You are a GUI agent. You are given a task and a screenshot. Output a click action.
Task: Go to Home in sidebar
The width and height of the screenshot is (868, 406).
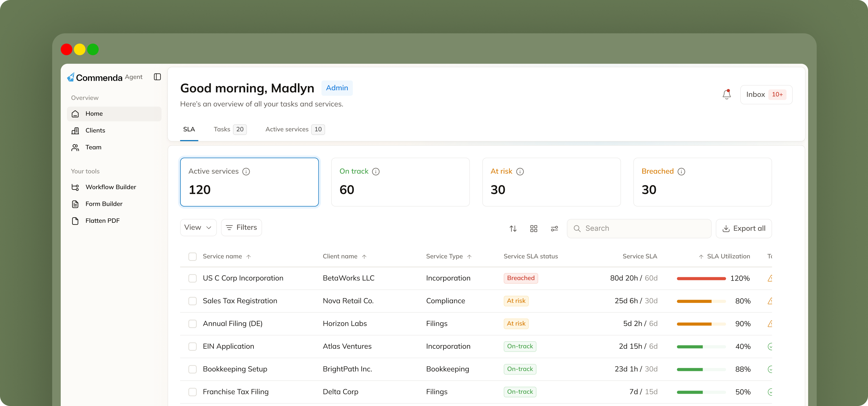pyautogui.click(x=114, y=114)
